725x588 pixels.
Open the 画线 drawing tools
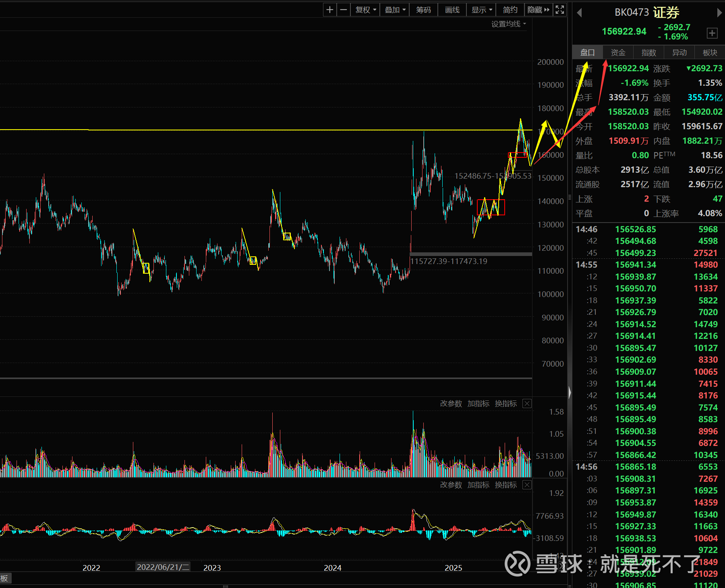point(452,10)
